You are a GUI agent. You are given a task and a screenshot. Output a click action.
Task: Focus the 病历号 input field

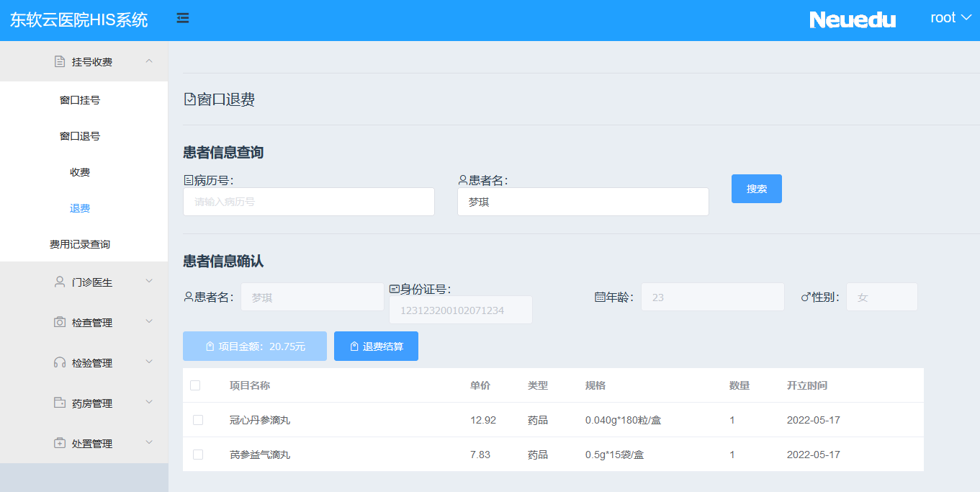pyautogui.click(x=309, y=202)
